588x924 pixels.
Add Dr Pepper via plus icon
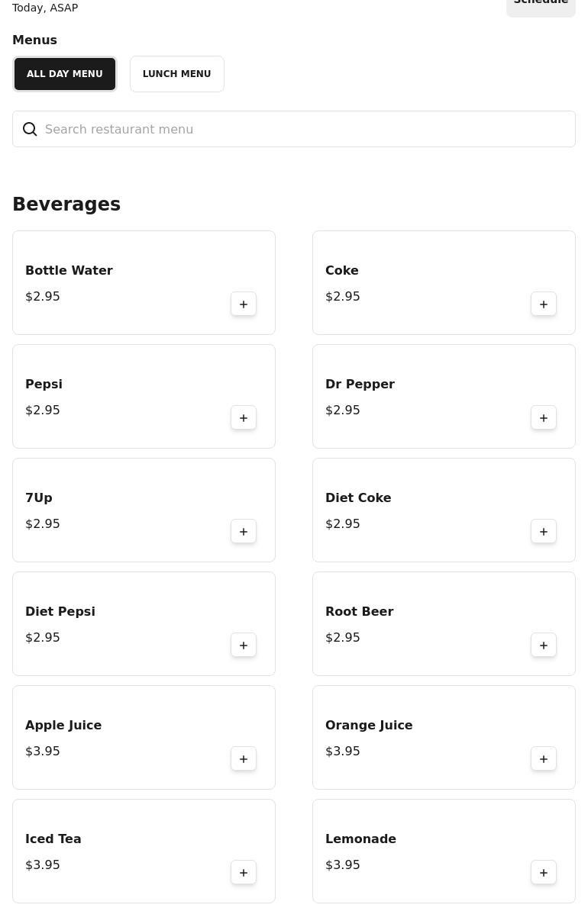click(544, 418)
